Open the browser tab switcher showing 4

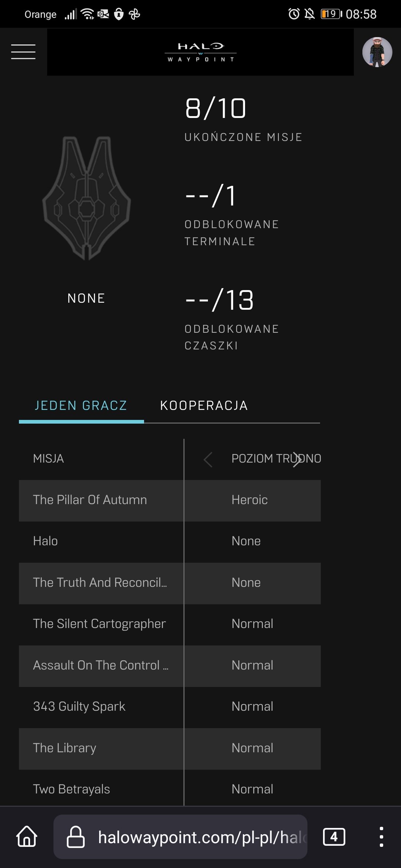(x=334, y=836)
